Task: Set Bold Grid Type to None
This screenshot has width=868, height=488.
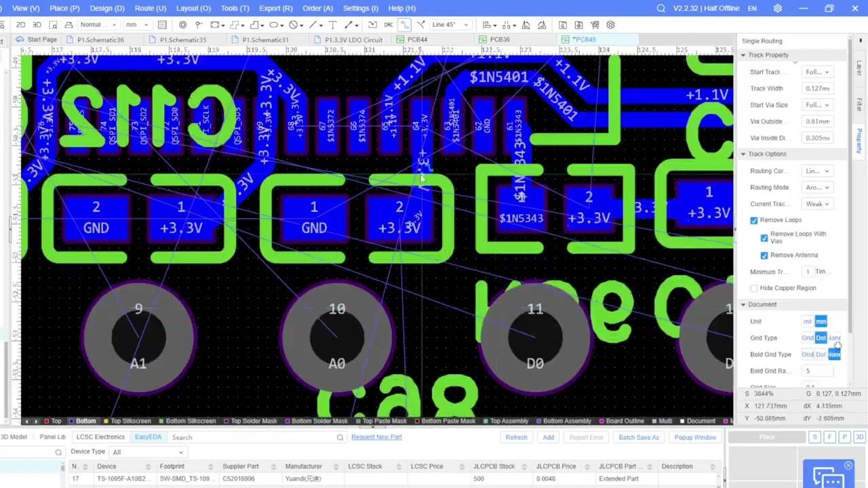Action: point(834,354)
